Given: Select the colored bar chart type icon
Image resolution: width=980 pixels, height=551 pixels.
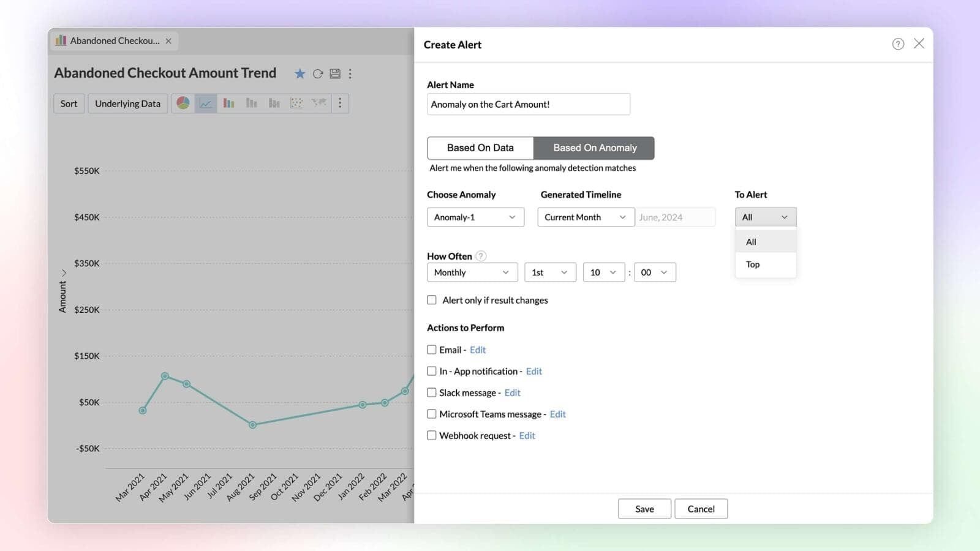Looking at the screenshot, I should tap(228, 103).
